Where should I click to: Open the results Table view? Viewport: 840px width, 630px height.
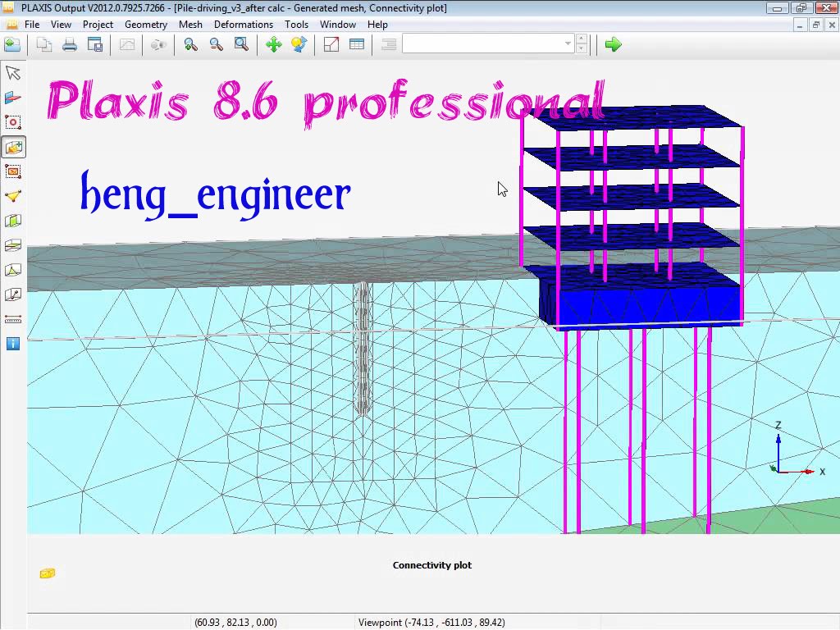tap(355, 44)
